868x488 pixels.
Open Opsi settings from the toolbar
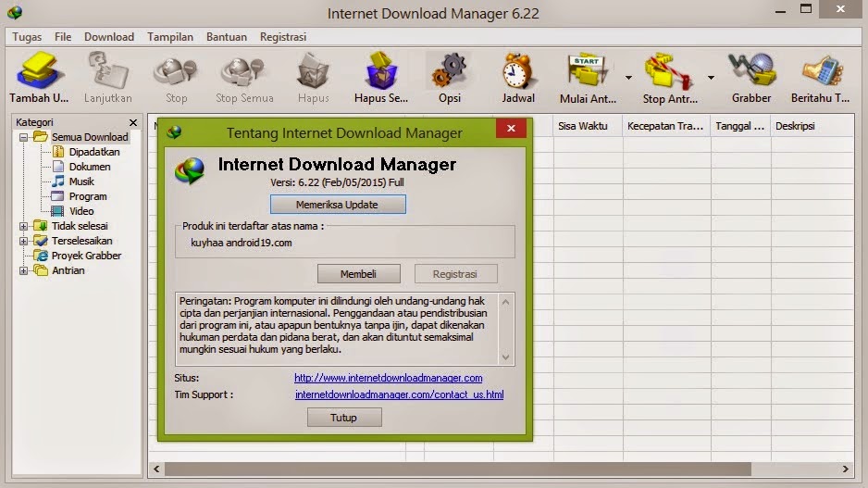pos(449,70)
